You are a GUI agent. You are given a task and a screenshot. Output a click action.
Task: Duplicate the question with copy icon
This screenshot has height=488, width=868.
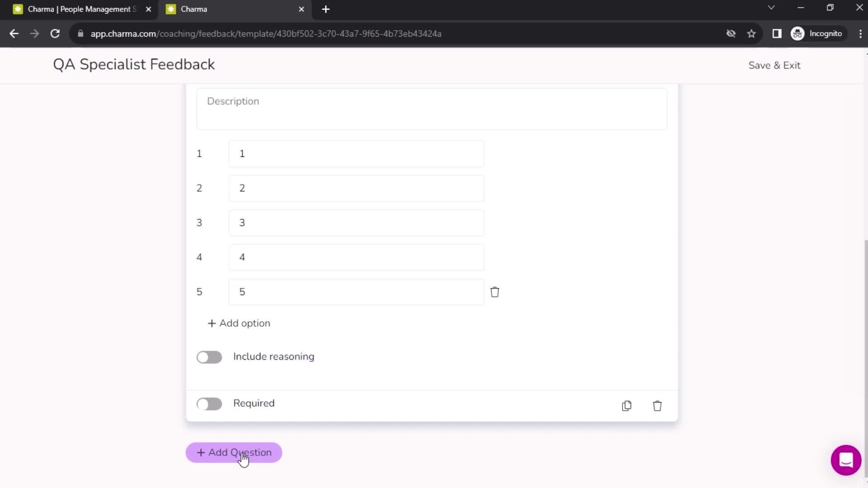coord(627,406)
